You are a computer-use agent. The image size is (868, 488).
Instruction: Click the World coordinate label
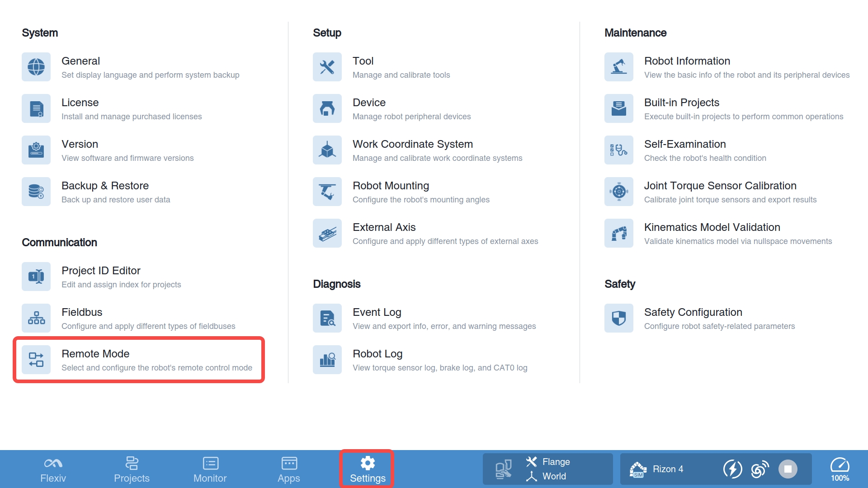(x=554, y=476)
